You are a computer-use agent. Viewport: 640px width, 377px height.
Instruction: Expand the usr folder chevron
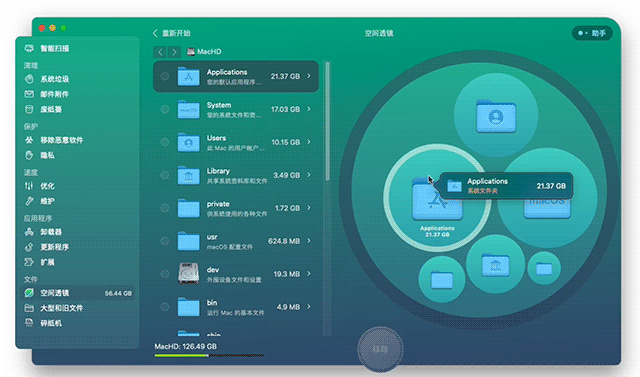click(309, 241)
